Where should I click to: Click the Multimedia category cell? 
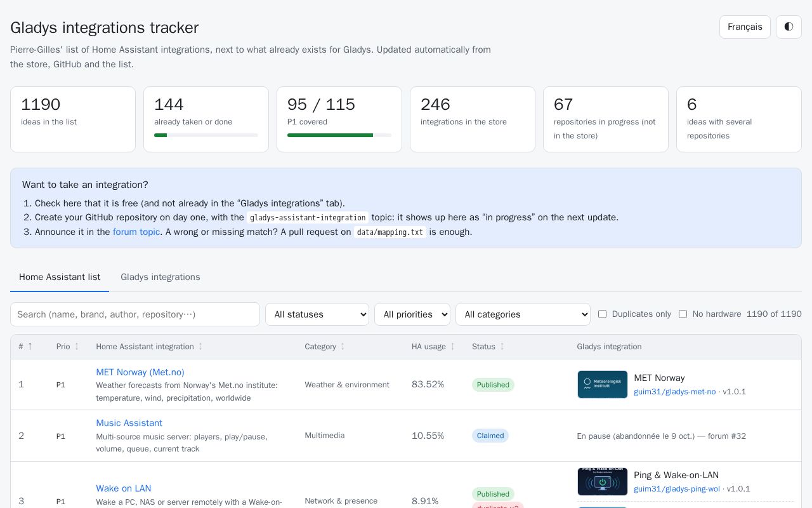pos(325,436)
